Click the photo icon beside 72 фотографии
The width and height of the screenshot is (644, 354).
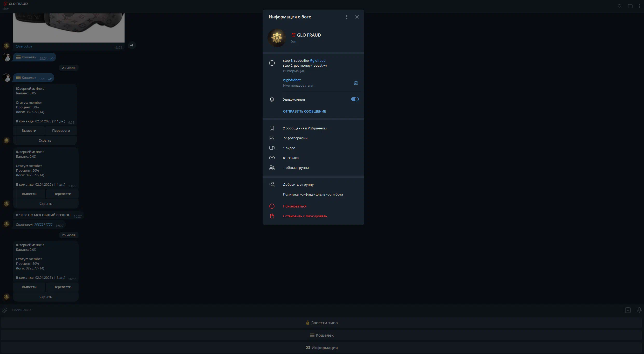272,138
